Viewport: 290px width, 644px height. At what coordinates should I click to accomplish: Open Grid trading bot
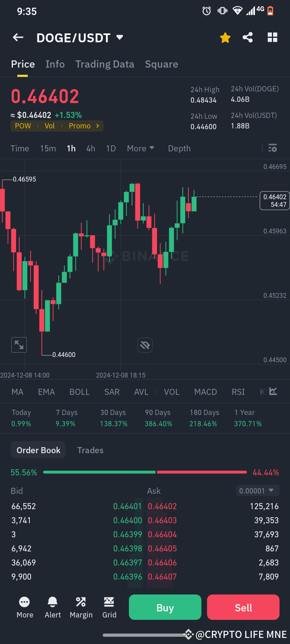point(109,607)
